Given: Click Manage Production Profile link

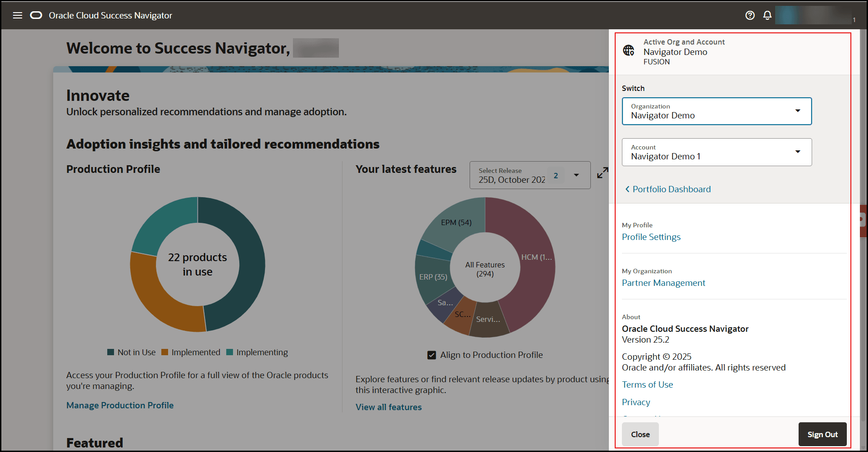Looking at the screenshot, I should pyautogui.click(x=120, y=406).
